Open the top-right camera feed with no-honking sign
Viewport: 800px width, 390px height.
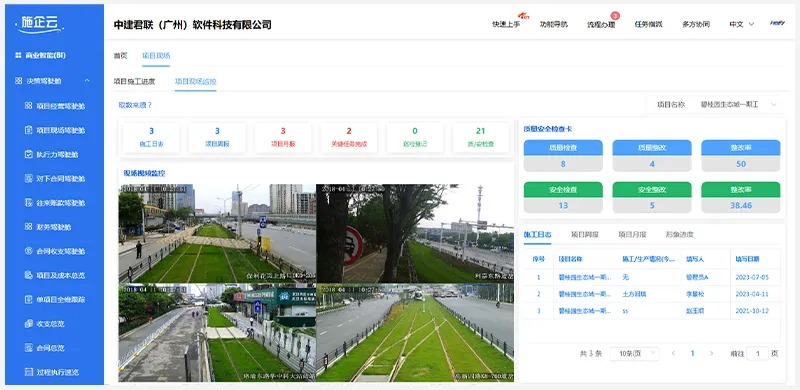415,233
